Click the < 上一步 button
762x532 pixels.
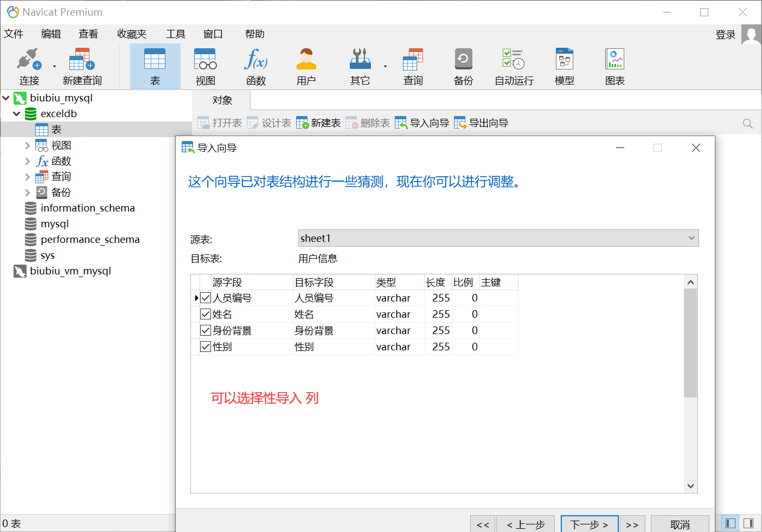click(x=526, y=524)
